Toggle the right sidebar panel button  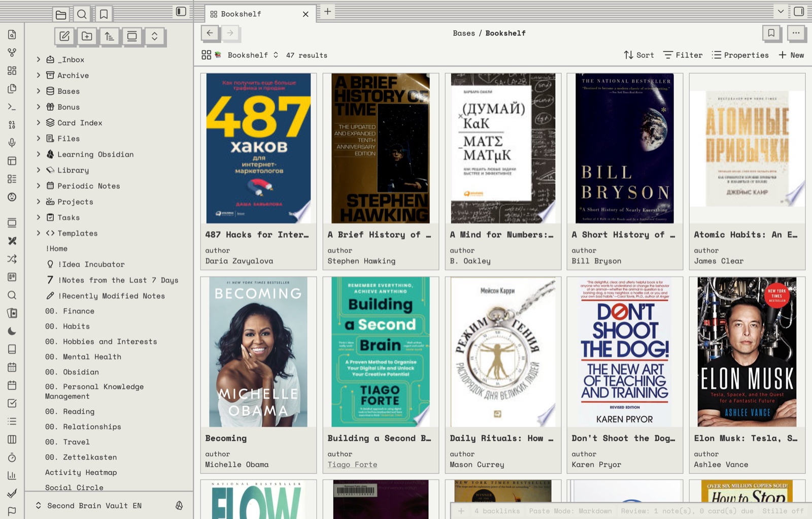click(x=799, y=11)
